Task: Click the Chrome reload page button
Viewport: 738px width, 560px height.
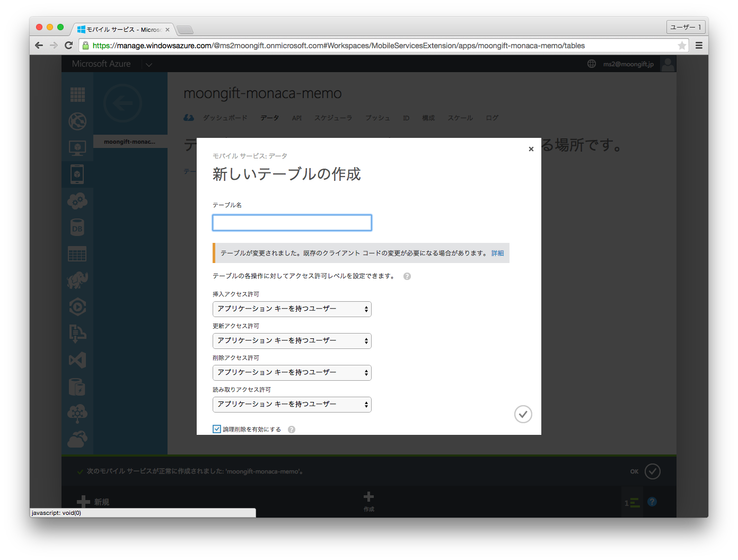Action: 68,46
